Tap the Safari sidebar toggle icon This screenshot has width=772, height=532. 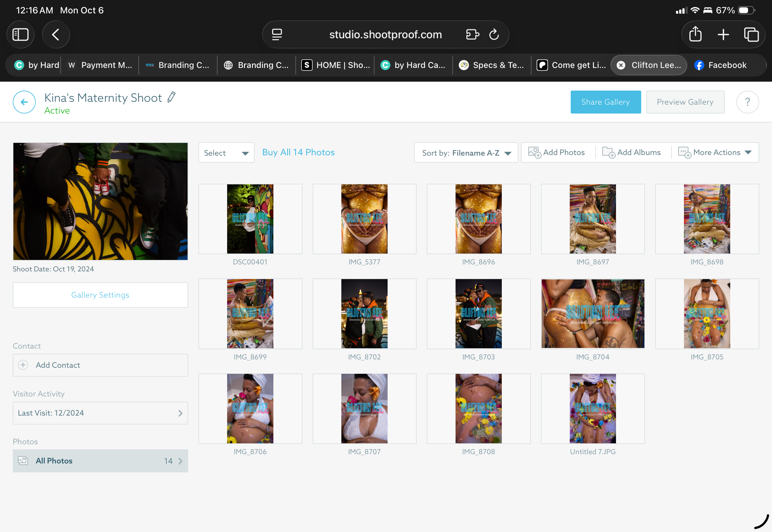20,34
